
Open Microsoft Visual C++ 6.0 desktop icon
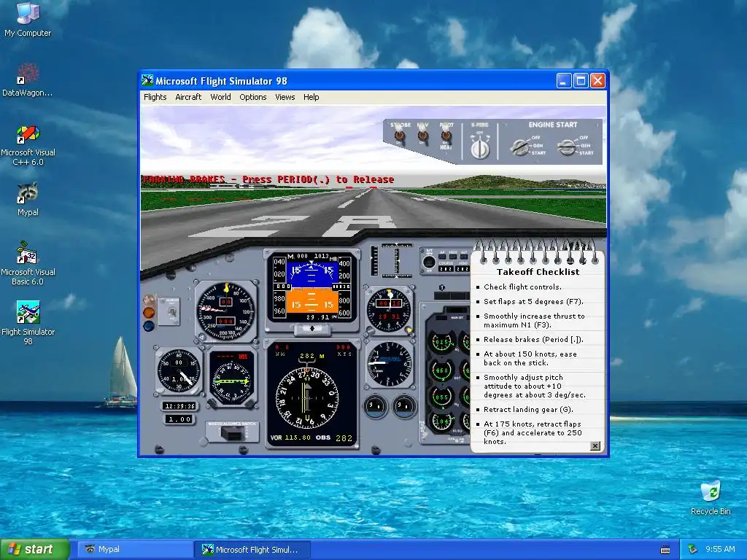point(28,145)
